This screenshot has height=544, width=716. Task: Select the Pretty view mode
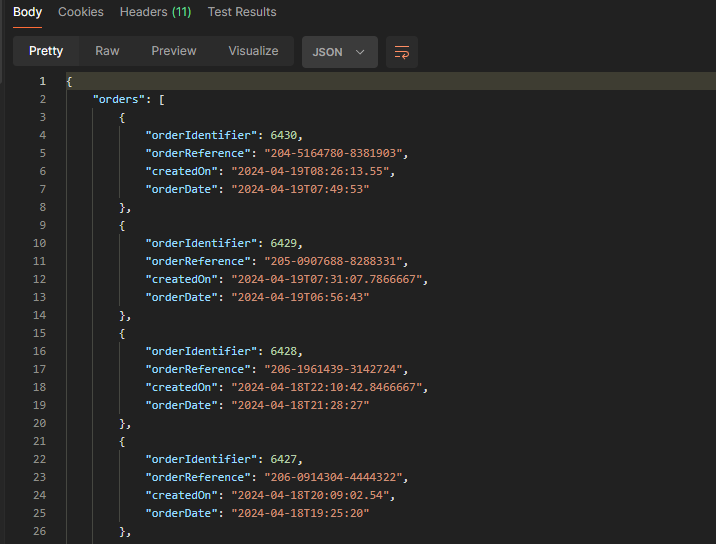point(46,51)
